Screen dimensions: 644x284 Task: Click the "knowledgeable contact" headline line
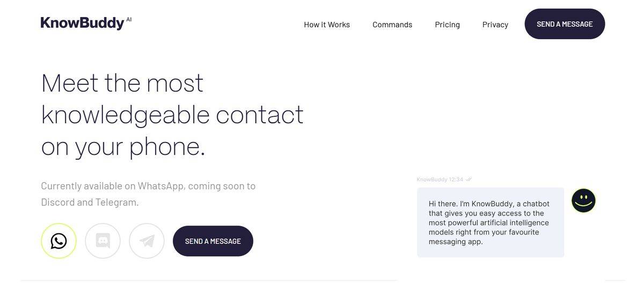click(172, 115)
